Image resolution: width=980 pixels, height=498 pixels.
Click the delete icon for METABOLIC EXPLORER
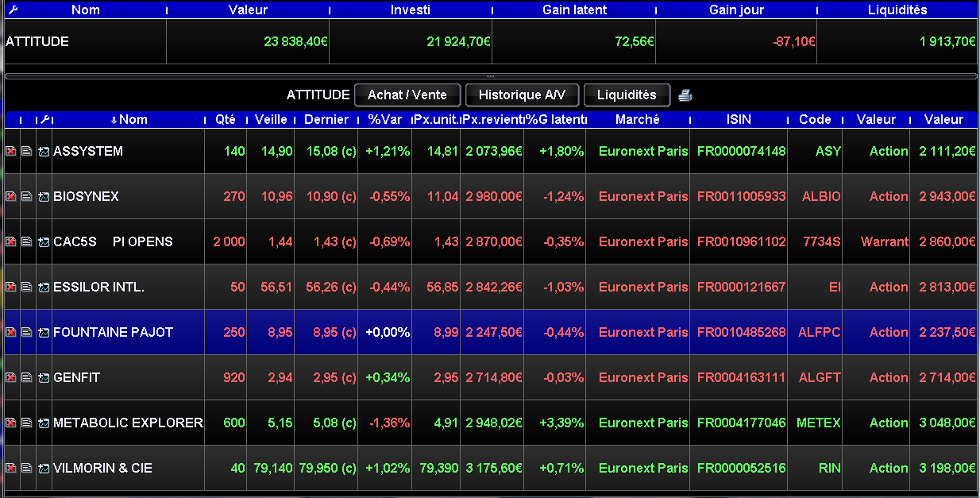(10, 423)
